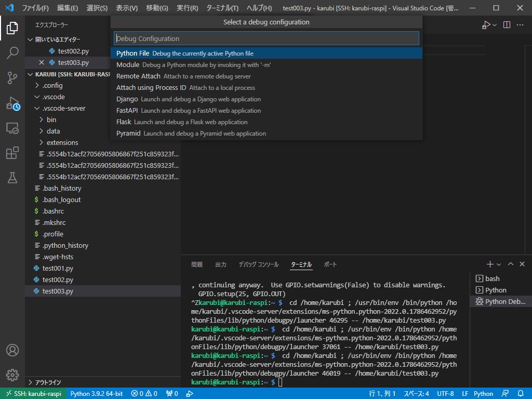Image resolution: width=532 pixels, height=399 pixels.
Task: Split the editor to the right
Action: point(507,25)
